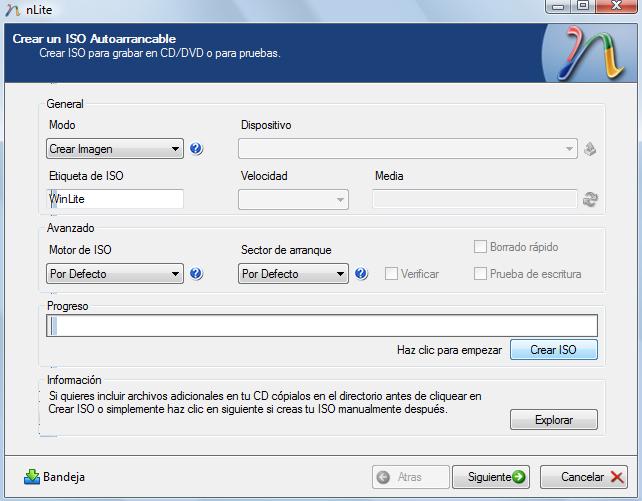Open the Velocidad dropdown
642x501 pixels.
click(x=293, y=199)
